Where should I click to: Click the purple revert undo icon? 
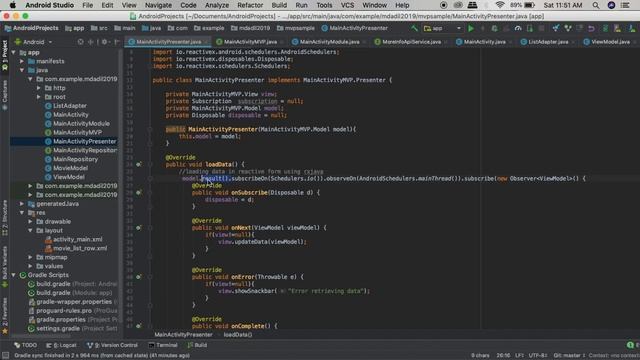(x=591, y=28)
